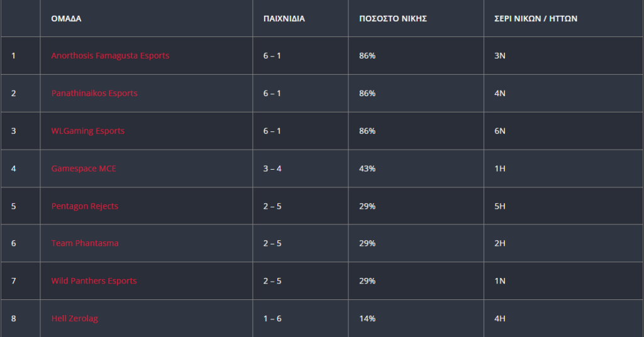Open the Panathinaikos Esports team link
644x337 pixels.
[94, 93]
